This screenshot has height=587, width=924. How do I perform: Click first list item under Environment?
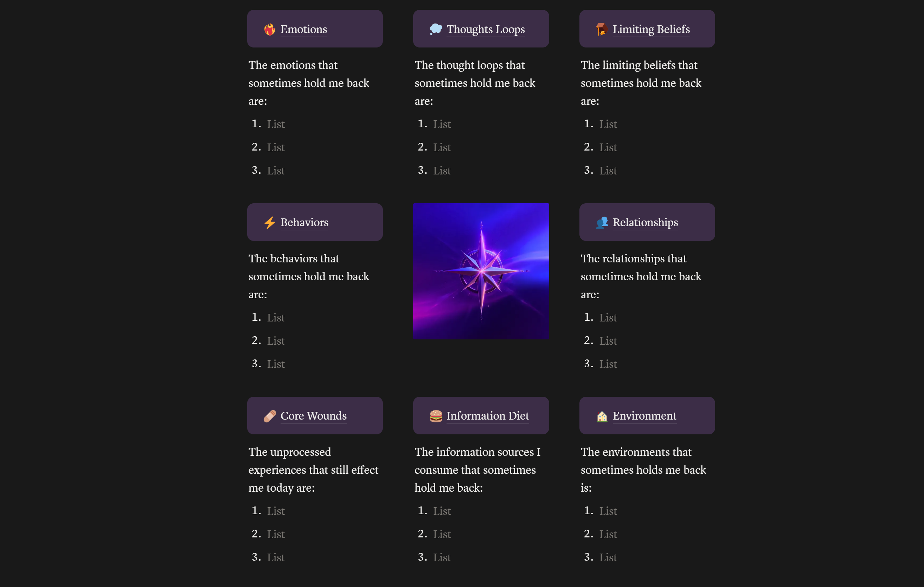click(x=608, y=511)
